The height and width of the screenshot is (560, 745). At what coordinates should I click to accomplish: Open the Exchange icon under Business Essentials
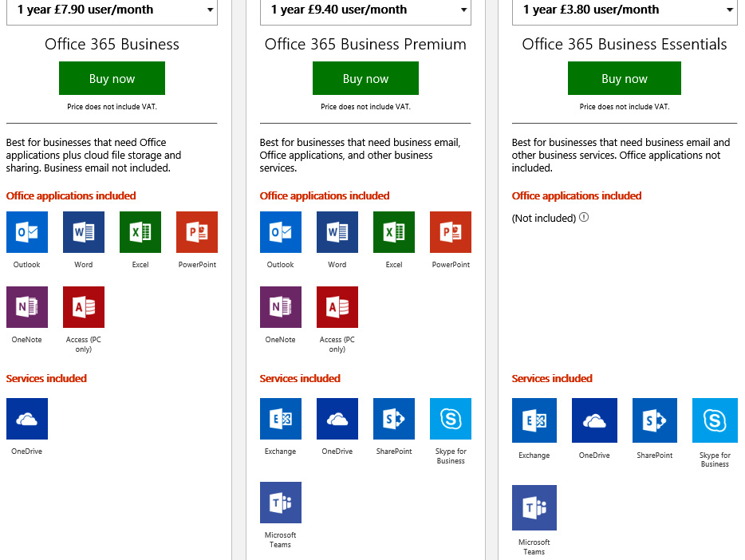pos(534,420)
